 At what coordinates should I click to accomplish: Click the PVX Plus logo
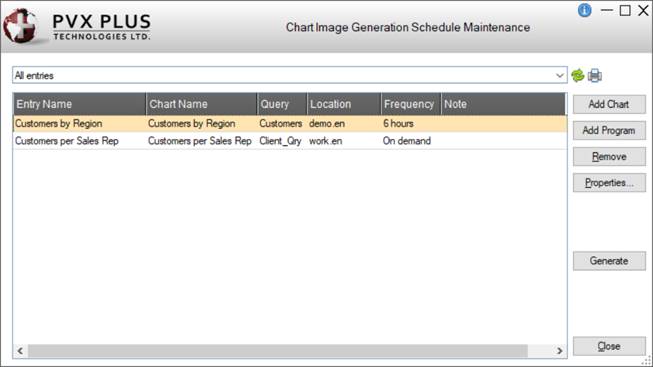[77, 26]
